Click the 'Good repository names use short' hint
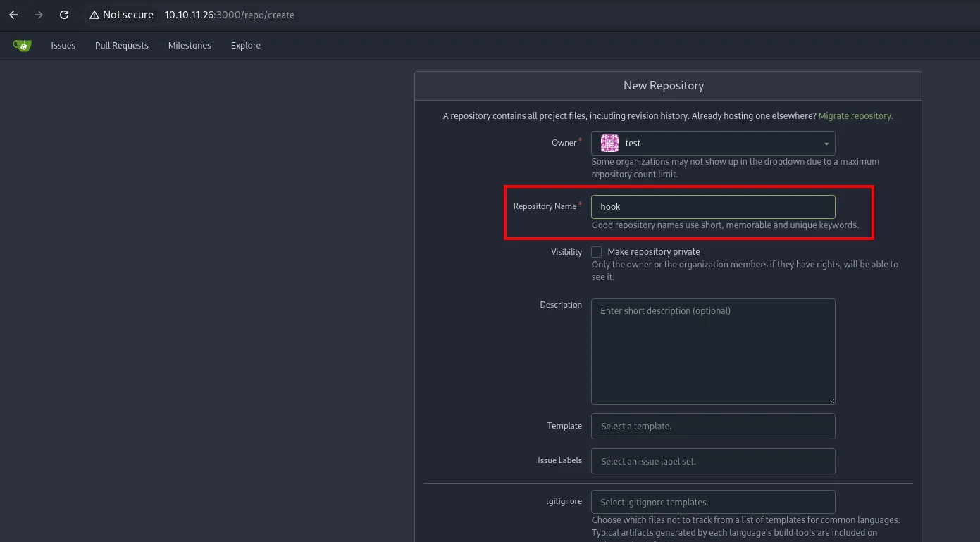980x542 pixels. pyautogui.click(x=725, y=225)
